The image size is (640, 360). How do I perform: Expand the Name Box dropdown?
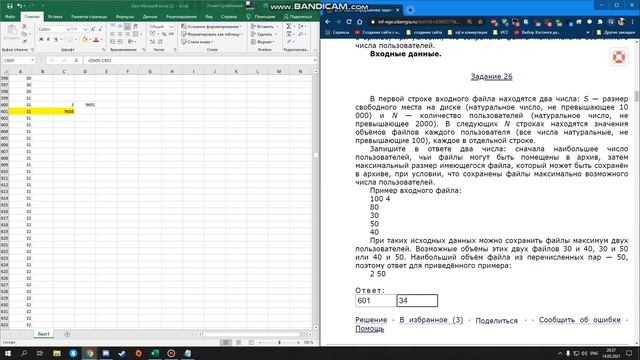pyautogui.click(x=32, y=60)
